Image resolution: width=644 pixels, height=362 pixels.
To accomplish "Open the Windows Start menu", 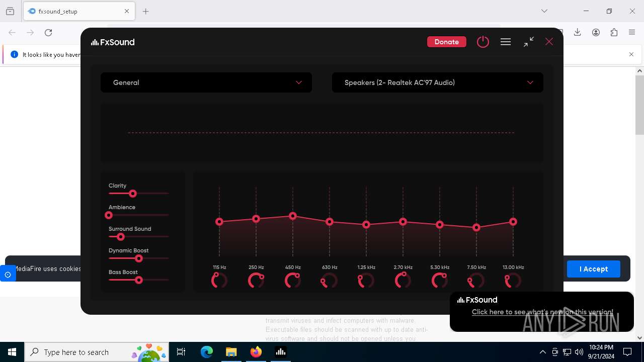I will 12,352.
